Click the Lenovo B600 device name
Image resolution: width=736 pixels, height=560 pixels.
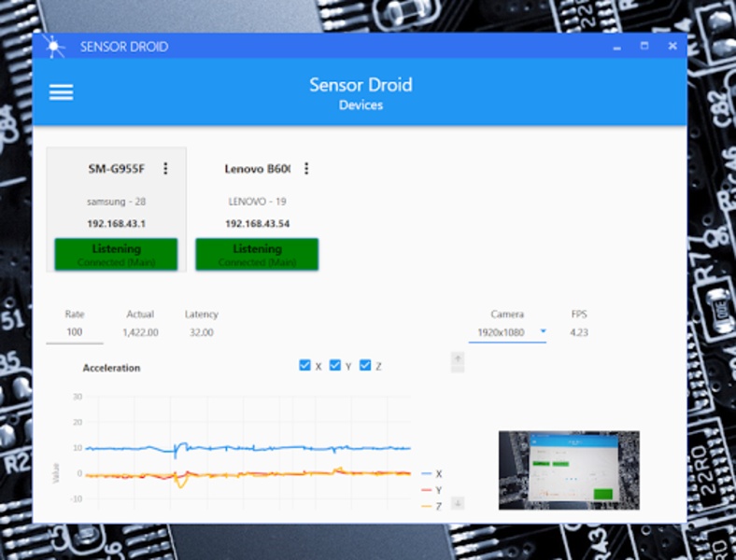(x=257, y=169)
